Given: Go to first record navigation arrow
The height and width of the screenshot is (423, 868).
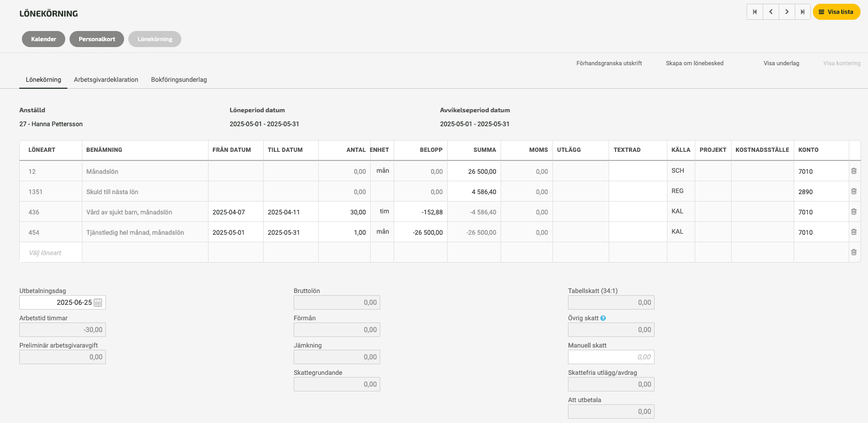Looking at the screenshot, I should click(x=755, y=12).
